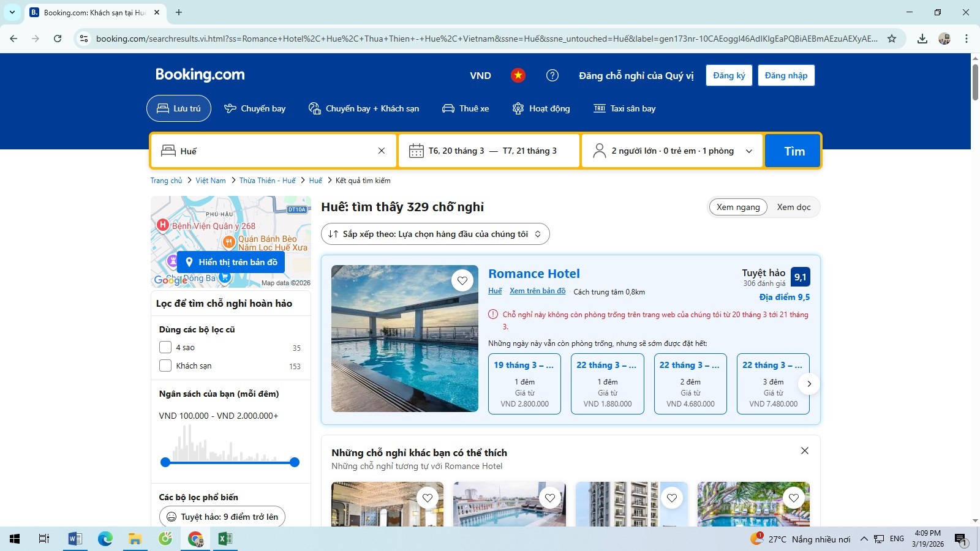This screenshot has height=551, width=980.
Task: Click the right budget slider handle
Action: coord(295,462)
